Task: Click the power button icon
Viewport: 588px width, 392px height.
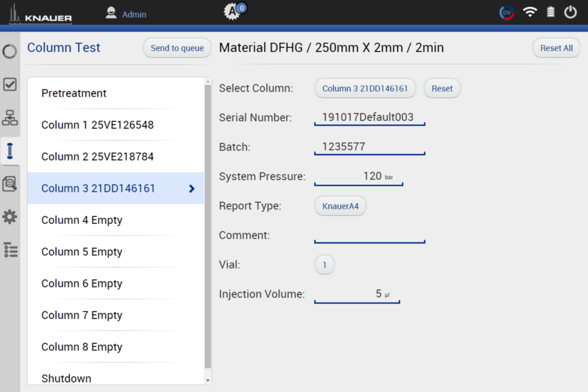Action: coord(570,12)
